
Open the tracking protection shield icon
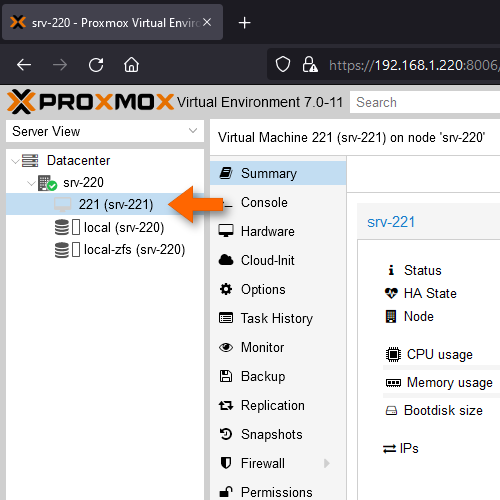[283, 64]
